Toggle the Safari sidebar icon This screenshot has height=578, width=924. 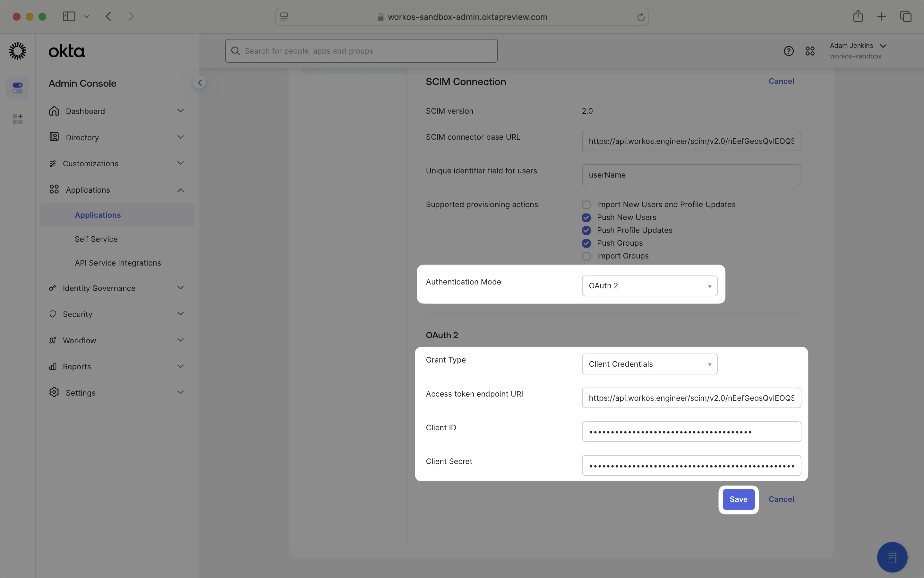(x=69, y=16)
